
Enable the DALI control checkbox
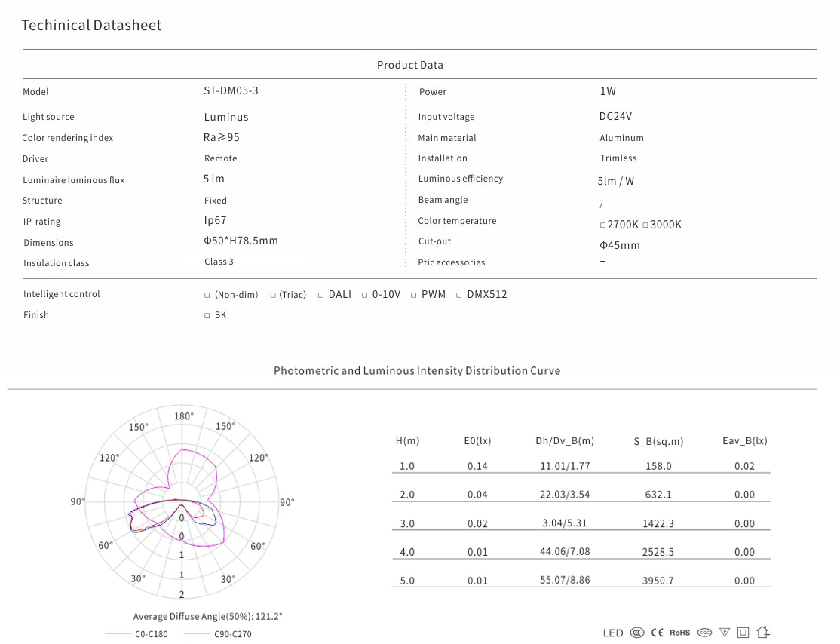pos(321,295)
